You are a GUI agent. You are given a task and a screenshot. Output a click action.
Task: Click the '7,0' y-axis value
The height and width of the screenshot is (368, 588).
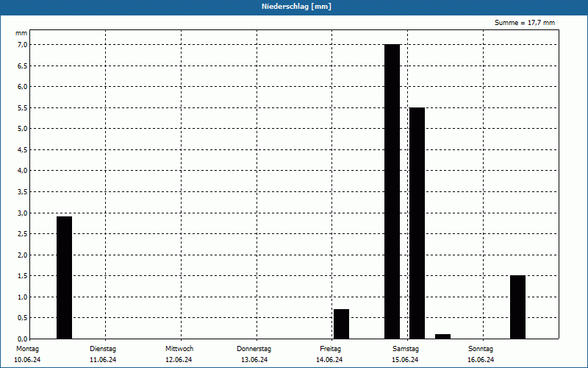pyautogui.click(x=23, y=45)
